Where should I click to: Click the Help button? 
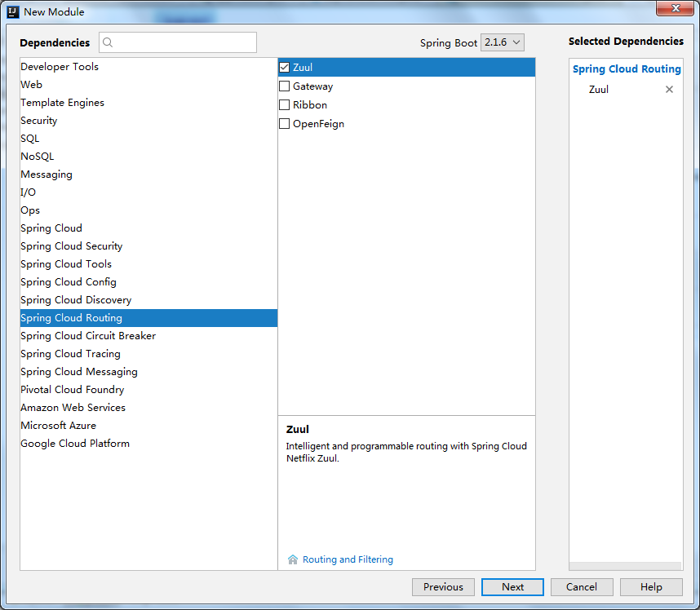(x=651, y=587)
